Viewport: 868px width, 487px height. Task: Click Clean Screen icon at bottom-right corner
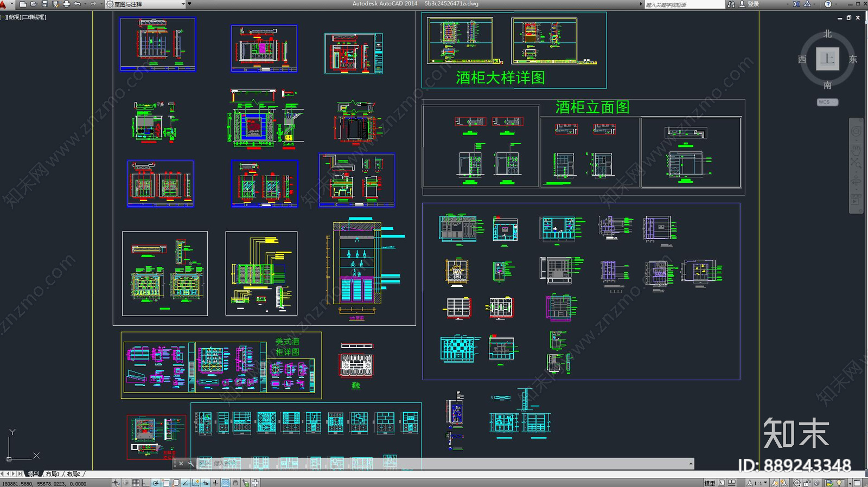click(857, 483)
